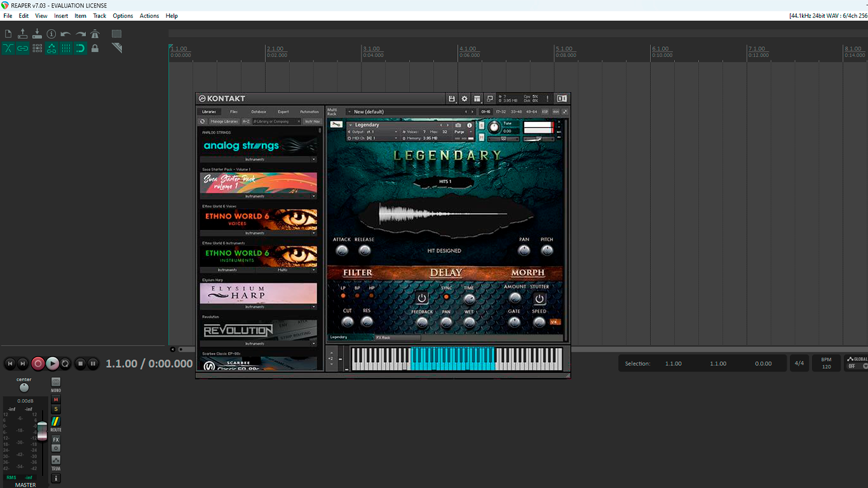Open Kontakt workspace layout icon
Screen dimensions: 868x488
(x=477, y=98)
